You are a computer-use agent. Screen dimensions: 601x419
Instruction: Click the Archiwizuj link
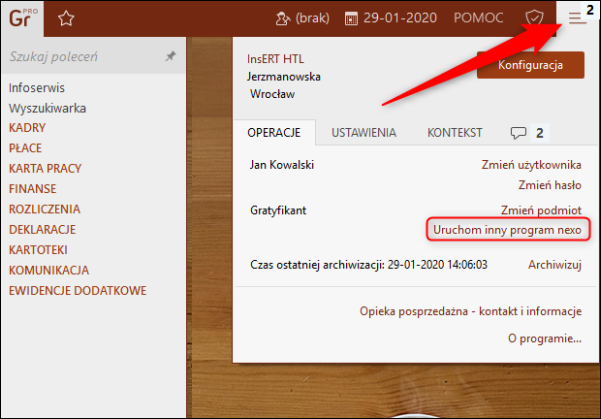tap(555, 265)
